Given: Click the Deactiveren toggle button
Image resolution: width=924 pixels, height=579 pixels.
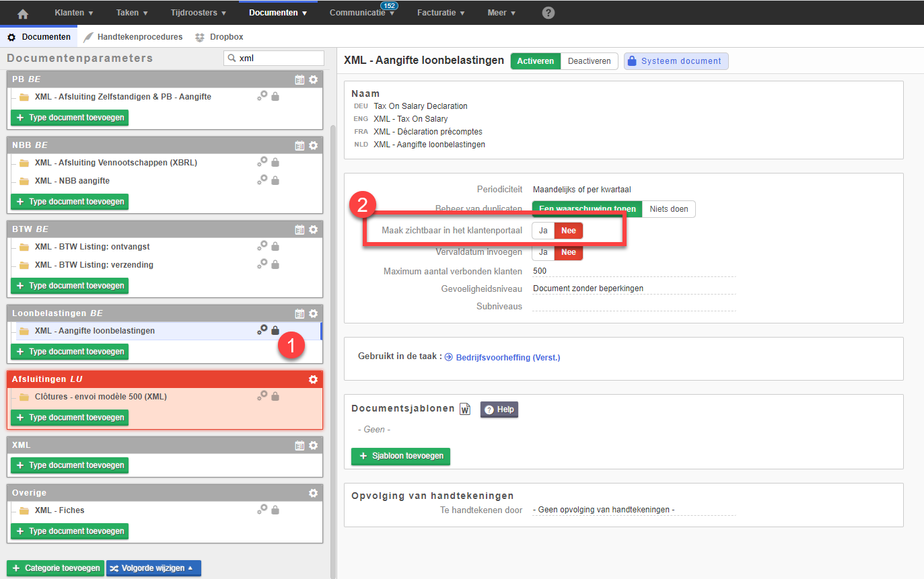Looking at the screenshot, I should 590,61.
